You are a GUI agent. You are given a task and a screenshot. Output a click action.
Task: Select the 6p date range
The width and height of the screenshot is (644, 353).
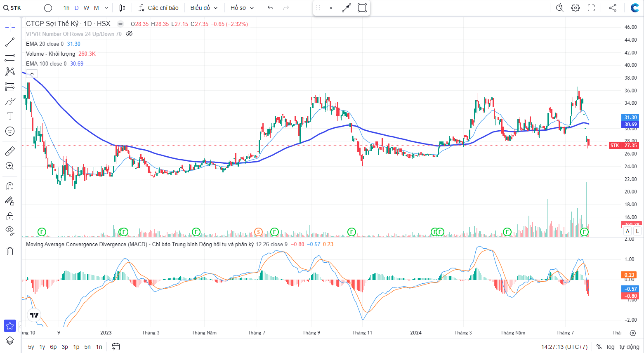[53, 347]
